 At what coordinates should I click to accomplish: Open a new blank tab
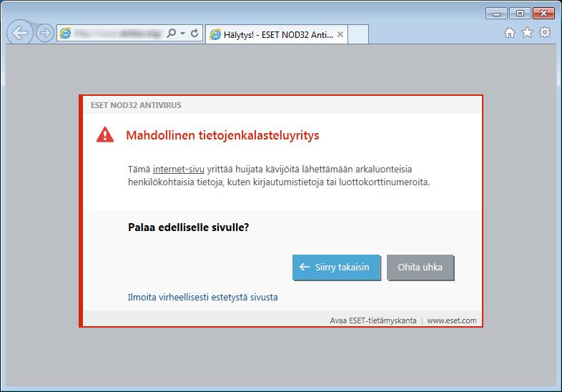click(358, 34)
